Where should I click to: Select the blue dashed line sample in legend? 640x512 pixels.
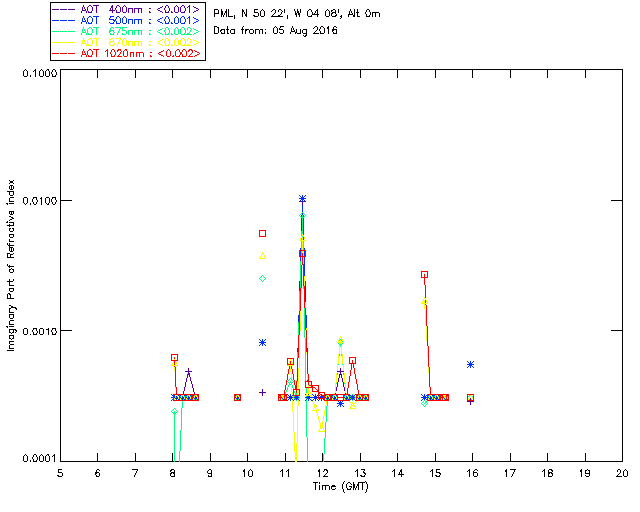click(x=64, y=20)
